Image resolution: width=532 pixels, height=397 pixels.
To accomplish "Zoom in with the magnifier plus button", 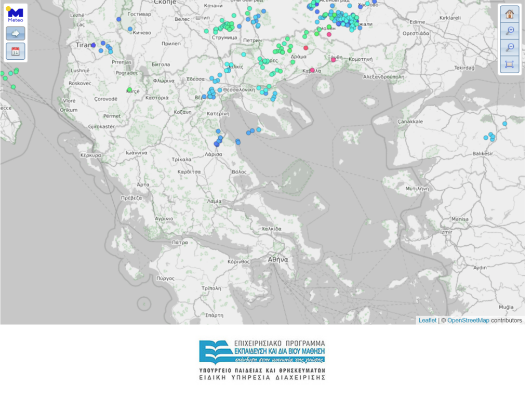I will click(509, 31).
